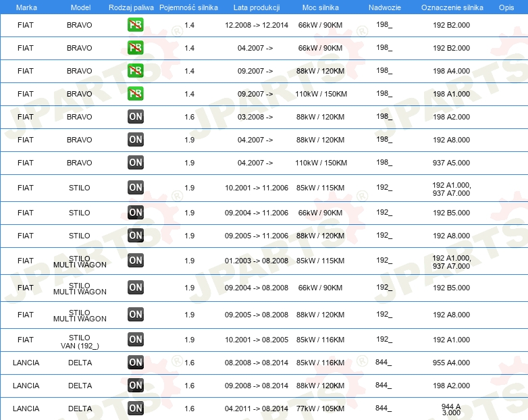Image resolution: width=528 pixels, height=420 pixels.
Task: Click the date cell 03.2008 ->
Action: pyautogui.click(x=255, y=117)
